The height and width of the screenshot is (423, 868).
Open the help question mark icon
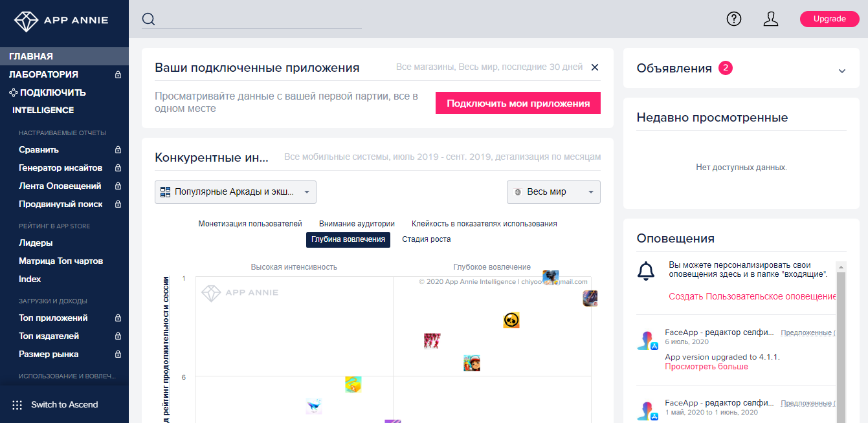733,19
